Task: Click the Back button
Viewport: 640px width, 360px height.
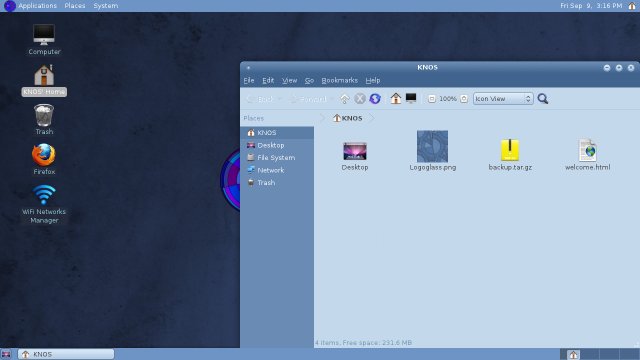Action: [260, 99]
